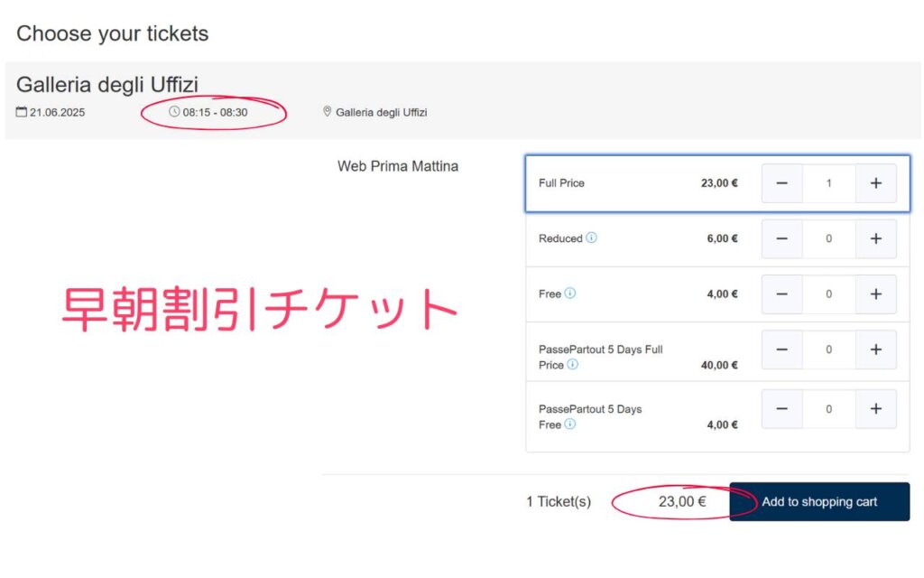
Task: Click the calendar icon beside 21.06.2025
Action: [x=22, y=111]
